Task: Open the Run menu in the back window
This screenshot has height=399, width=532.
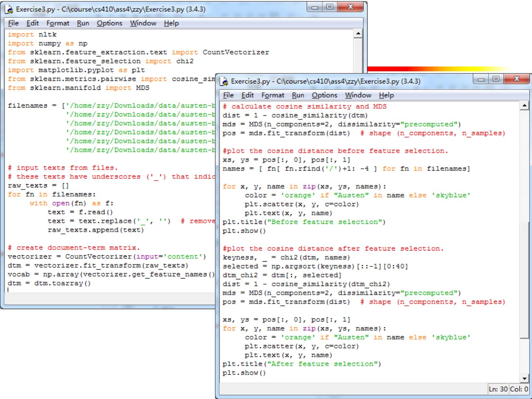Action: pyautogui.click(x=83, y=23)
